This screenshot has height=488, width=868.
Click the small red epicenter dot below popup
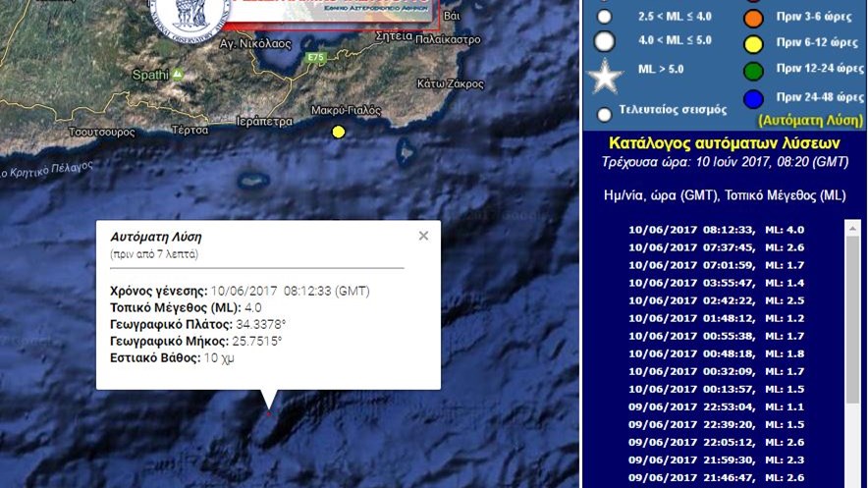click(x=269, y=413)
